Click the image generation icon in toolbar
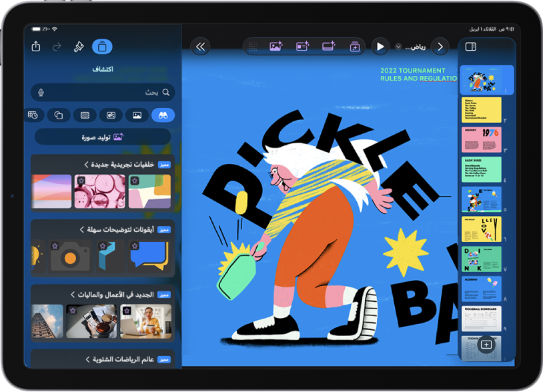Image resolution: width=543 pixels, height=392 pixels. [x=276, y=46]
